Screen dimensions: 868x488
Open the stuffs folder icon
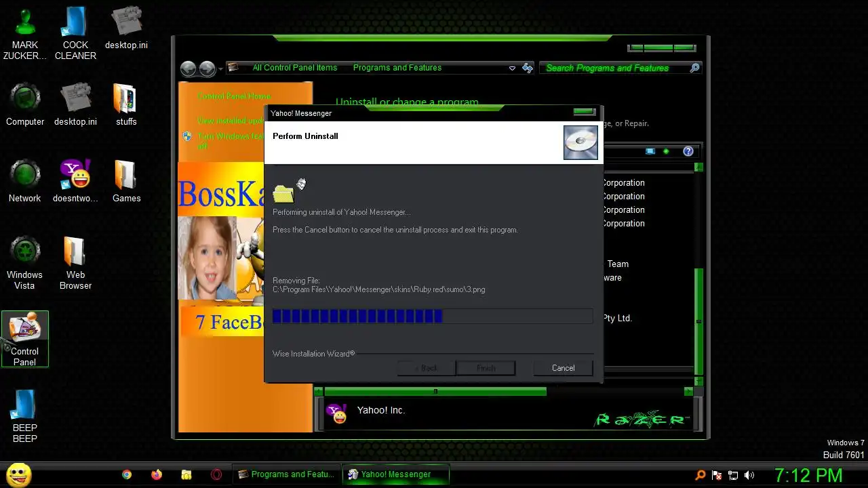[126, 104]
